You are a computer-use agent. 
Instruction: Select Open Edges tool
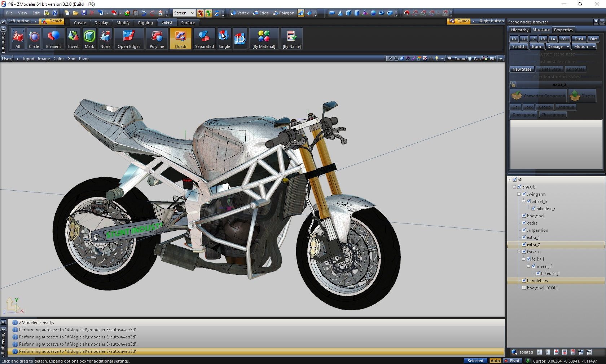[129, 39]
